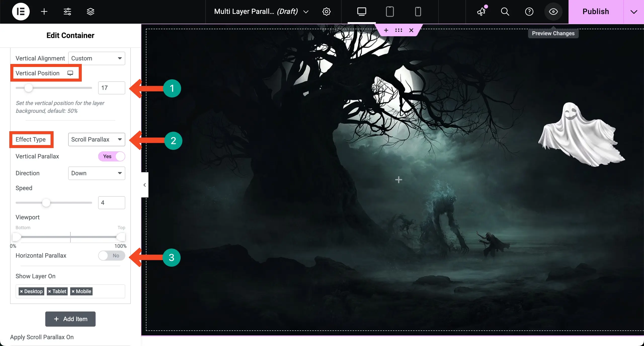Viewport: 644px width, 346px height.
Task: Switch to Desktop device view
Action: (361, 12)
